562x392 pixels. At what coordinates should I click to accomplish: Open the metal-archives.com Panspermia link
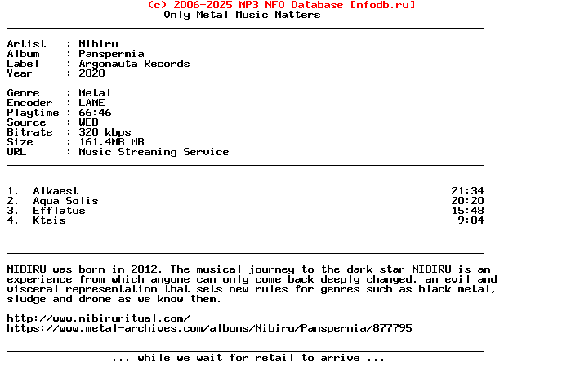(x=209, y=328)
